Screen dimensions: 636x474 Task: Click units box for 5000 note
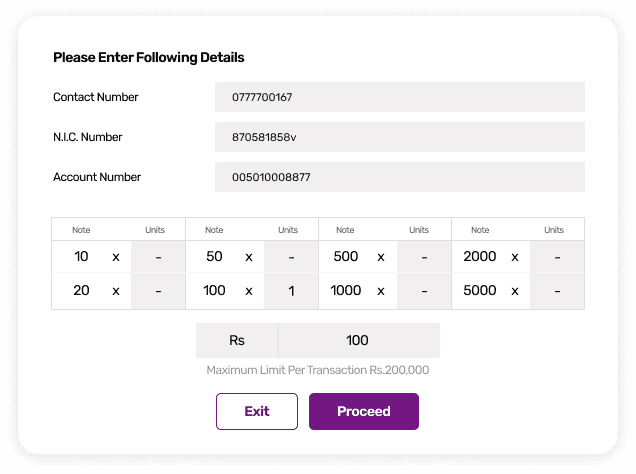point(557,291)
